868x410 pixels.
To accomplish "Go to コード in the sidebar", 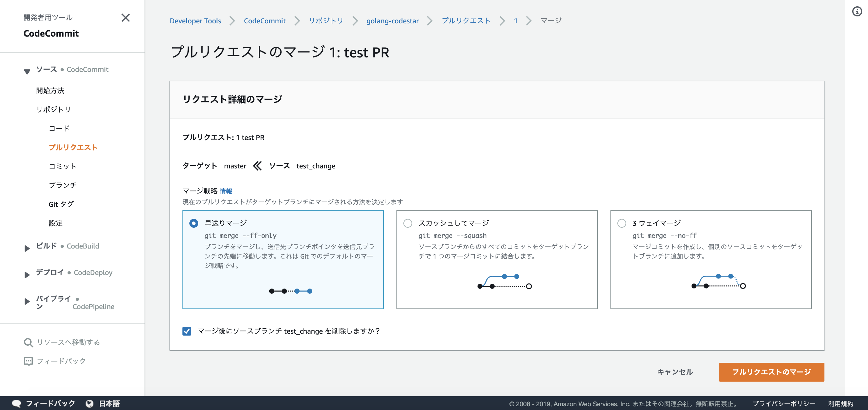I will 59,128.
